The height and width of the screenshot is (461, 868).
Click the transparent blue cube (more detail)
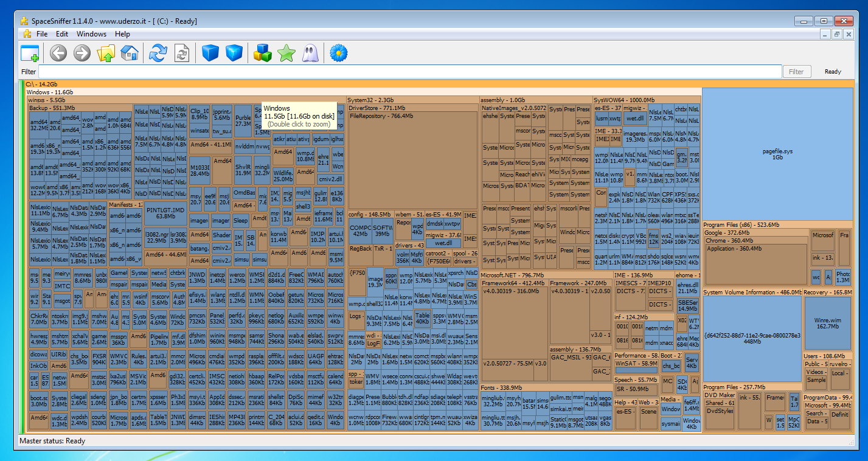pyautogui.click(x=234, y=54)
